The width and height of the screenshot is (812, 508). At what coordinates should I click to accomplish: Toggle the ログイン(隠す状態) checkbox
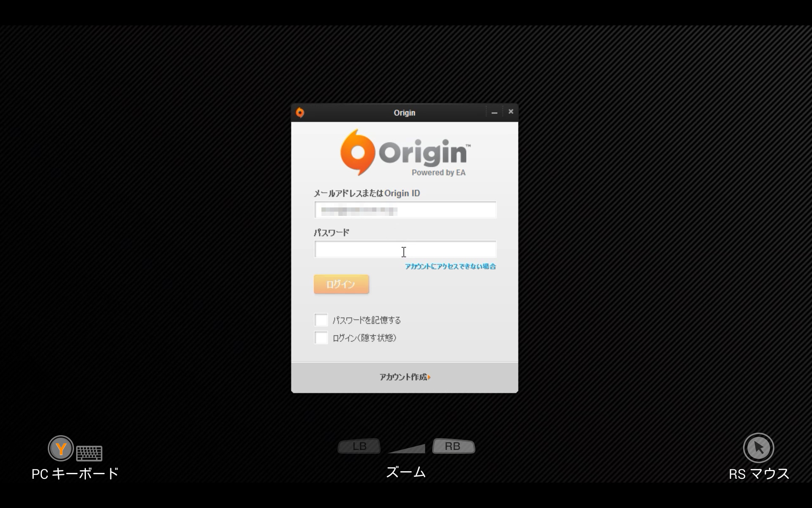(x=321, y=338)
